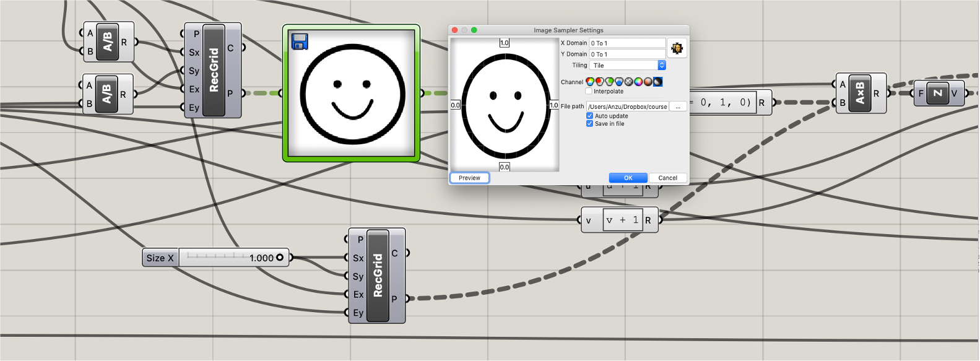Click the X Domain input field
The image size is (980, 361).
(627, 43)
